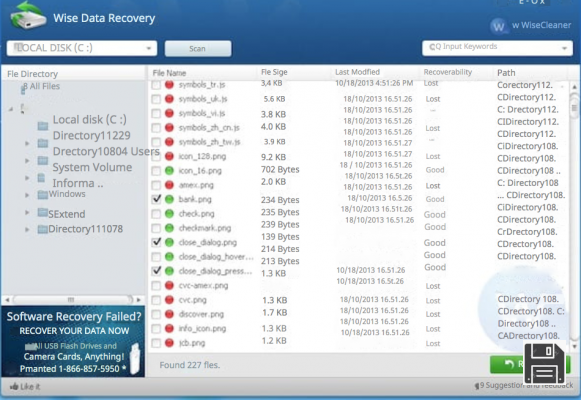581x400 pixels.
Task: Click the All Files tree icon
Action: click(x=23, y=89)
